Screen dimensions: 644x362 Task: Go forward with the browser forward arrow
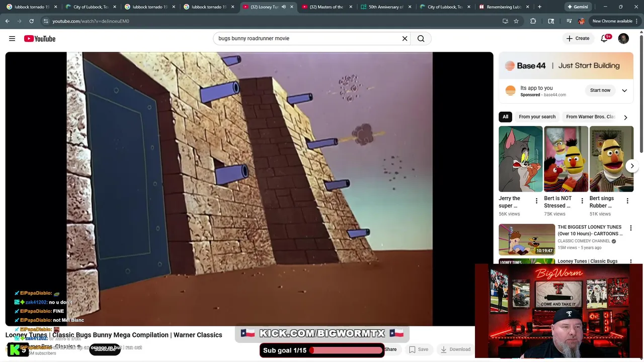[19, 21]
